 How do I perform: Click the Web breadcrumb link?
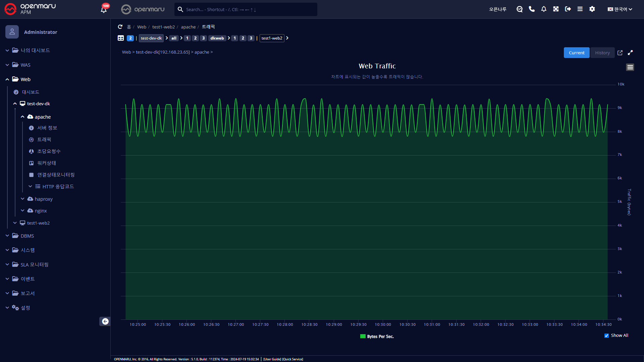pyautogui.click(x=142, y=27)
